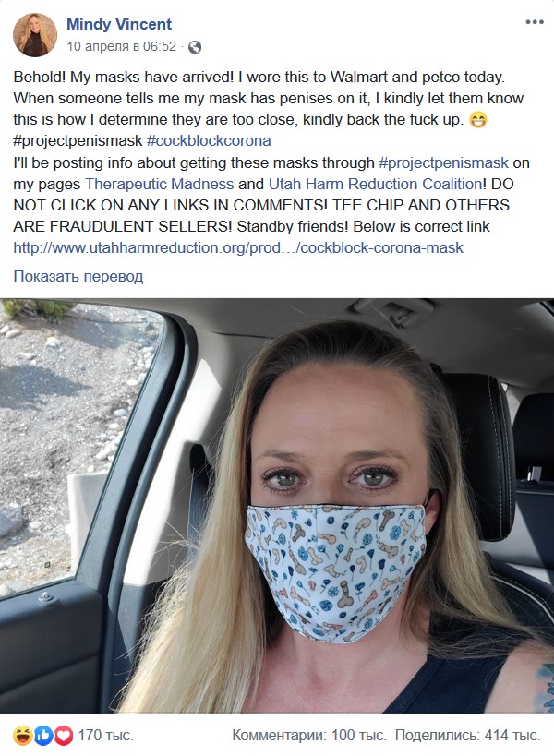
Task: Visit the Therapeutic Madness page link
Action: point(160,184)
